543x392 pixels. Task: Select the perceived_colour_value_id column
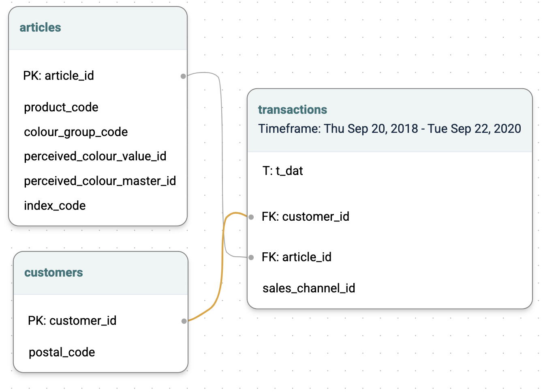[95, 156]
